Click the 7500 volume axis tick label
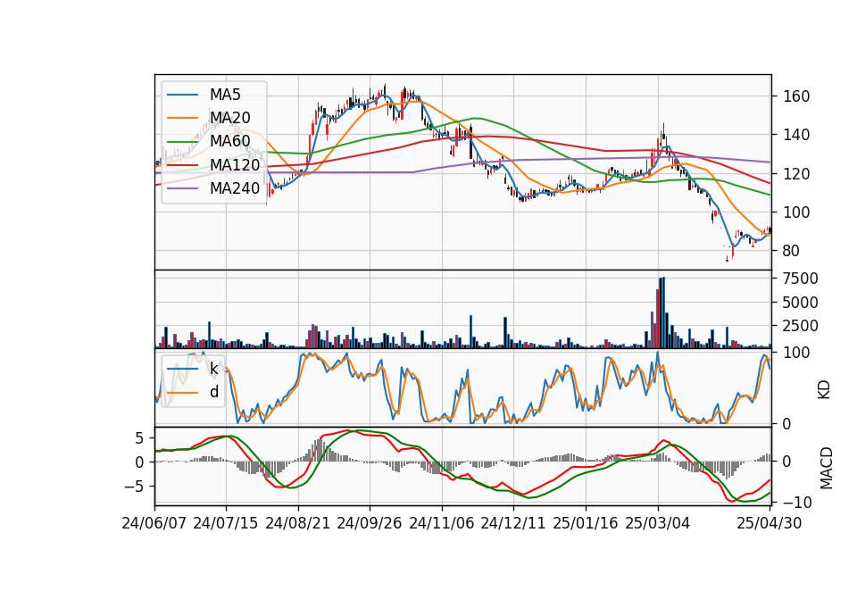 tap(801, 279)
